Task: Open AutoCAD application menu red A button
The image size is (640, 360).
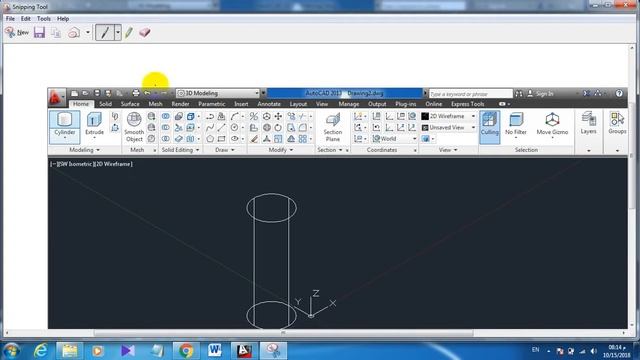Action: [56, 98]
